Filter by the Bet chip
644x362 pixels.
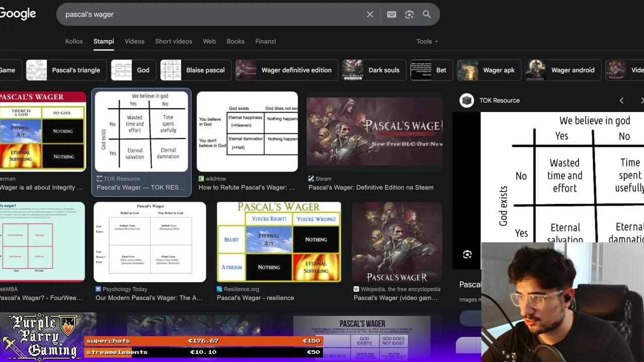tap(431, 70)
